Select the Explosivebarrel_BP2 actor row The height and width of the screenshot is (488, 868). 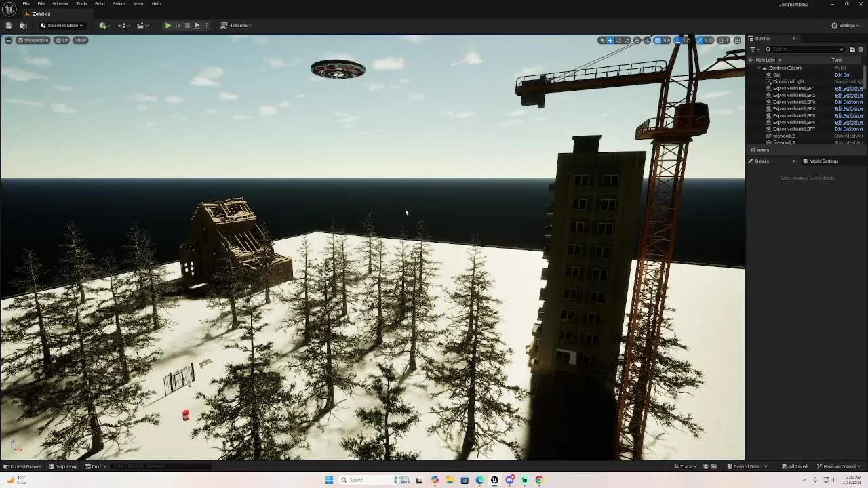click(794, 95)
